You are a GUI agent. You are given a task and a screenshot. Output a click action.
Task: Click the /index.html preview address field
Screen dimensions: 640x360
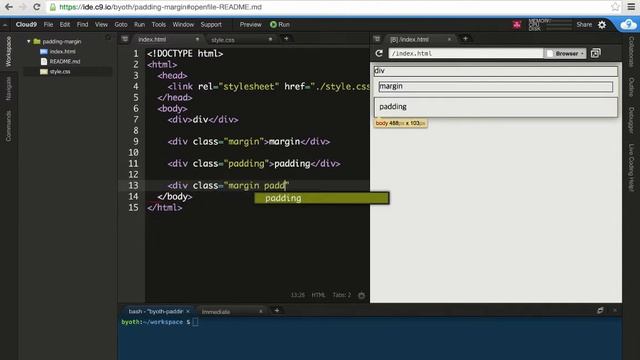tap(466, 53)
